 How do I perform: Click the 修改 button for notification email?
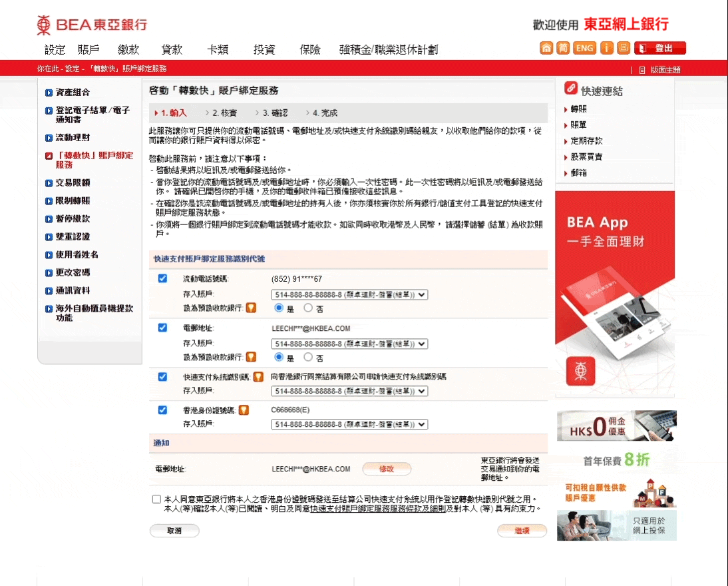386,469
